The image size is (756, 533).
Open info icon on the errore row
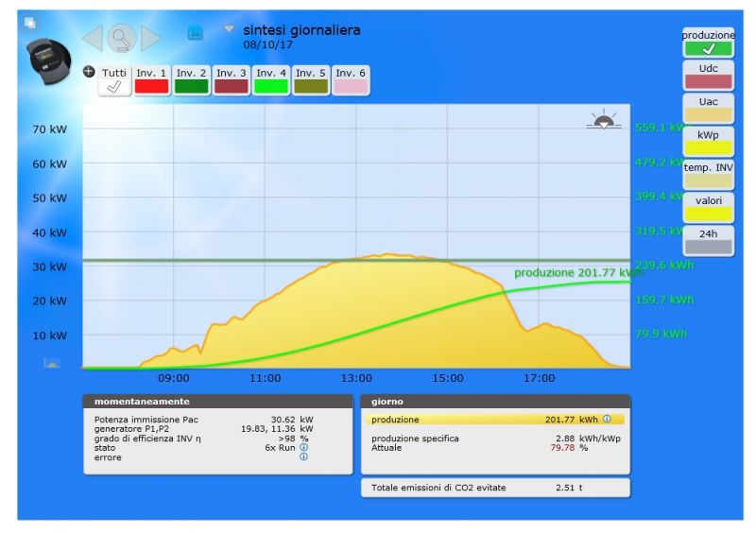[x=303, y=456]
